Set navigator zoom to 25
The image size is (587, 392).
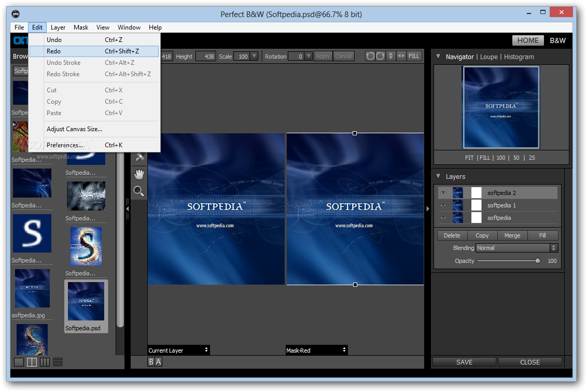click(532, 158)
